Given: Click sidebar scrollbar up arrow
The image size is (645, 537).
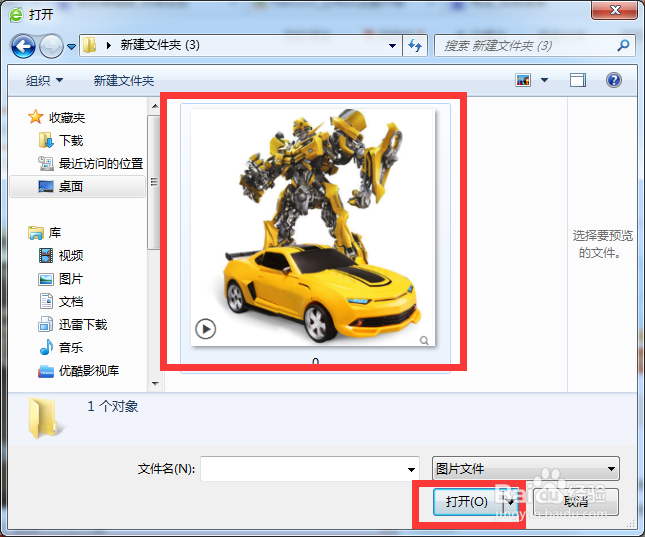Looking at the screenshot, I should pyautogui.click(x=155, y=107).
